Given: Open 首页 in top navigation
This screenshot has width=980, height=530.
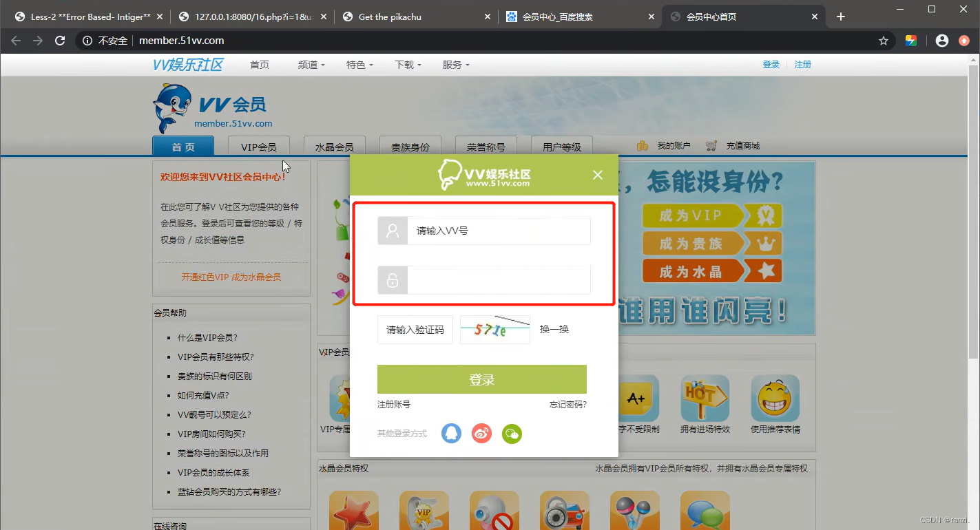Looking at the screenshot, I should (260, 65).
